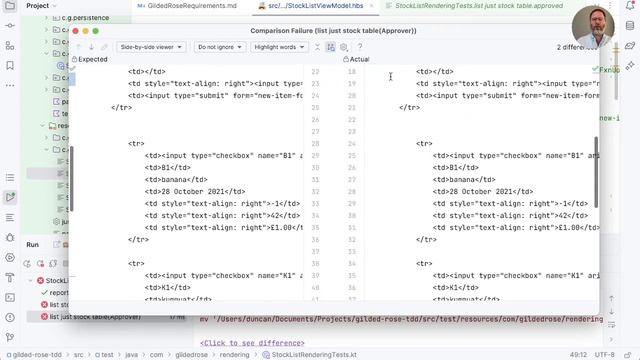The width and height of the screenshot is (640, 360).
Task: Open the Notifications bell icon
Action: pos(630,6)
